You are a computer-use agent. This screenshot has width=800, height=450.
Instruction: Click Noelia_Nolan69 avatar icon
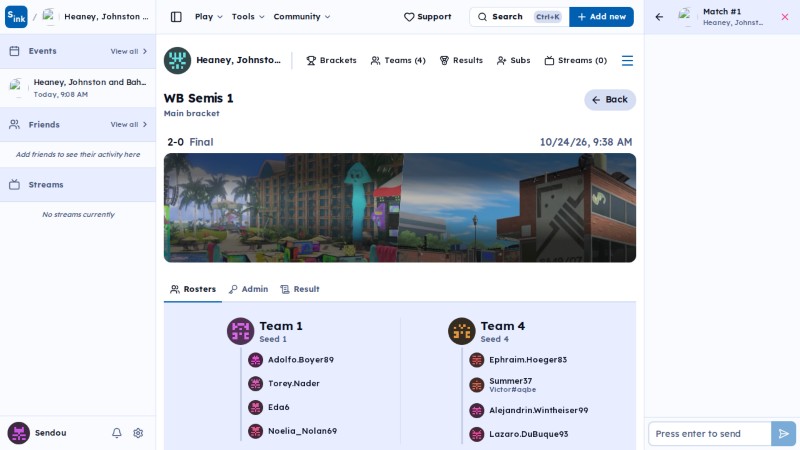click(255, 431)
